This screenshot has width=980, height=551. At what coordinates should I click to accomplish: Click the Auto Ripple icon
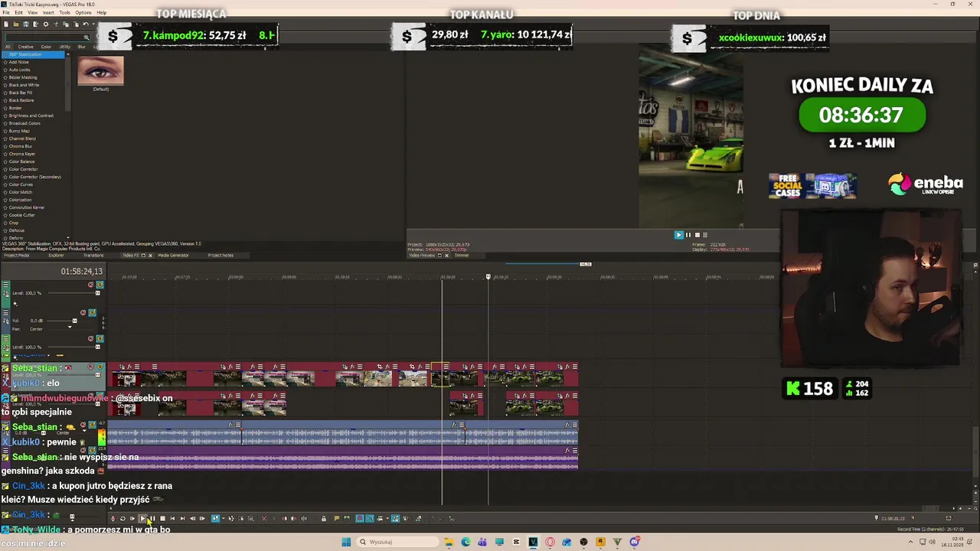380,519
